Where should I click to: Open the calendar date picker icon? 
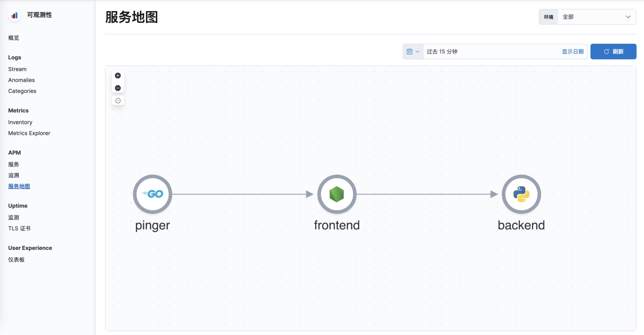point(410,51)
